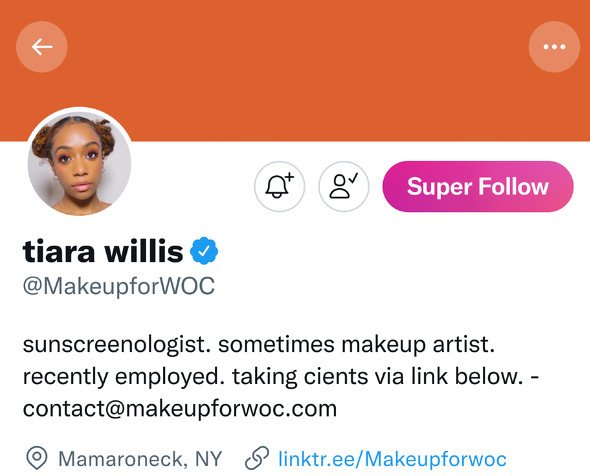Viewport: 590px width, 476px height.
Task: Tap the @MakeupforWOC handle
Action: click(x=119, y=286)
